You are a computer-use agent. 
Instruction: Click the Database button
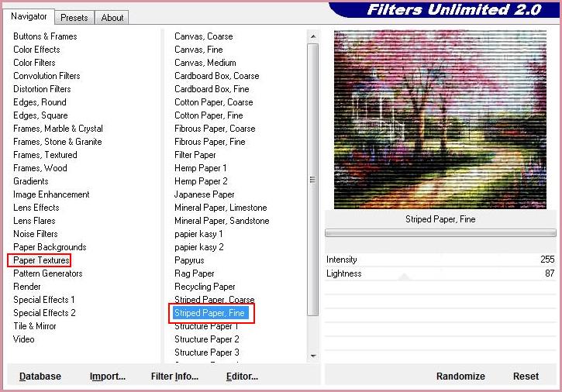40,377
